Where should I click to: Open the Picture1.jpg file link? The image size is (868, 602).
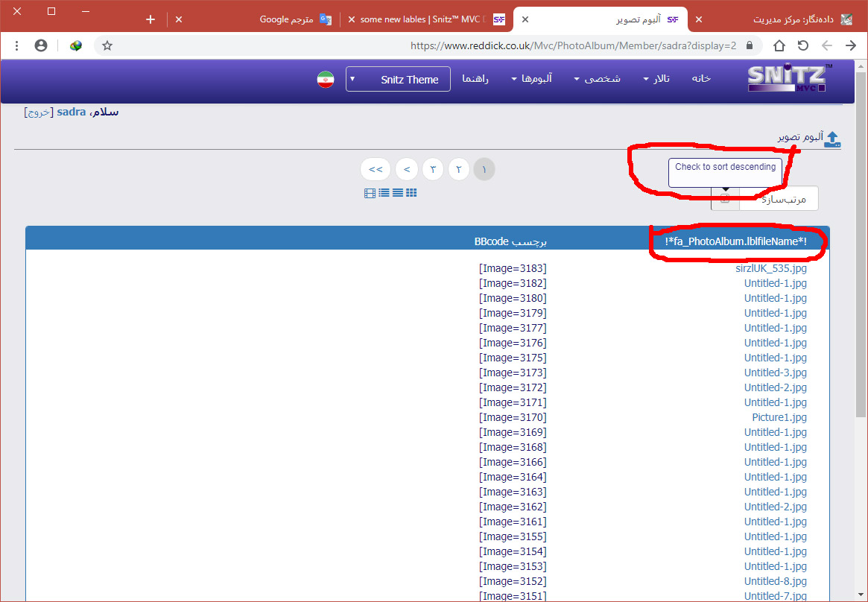779,417
